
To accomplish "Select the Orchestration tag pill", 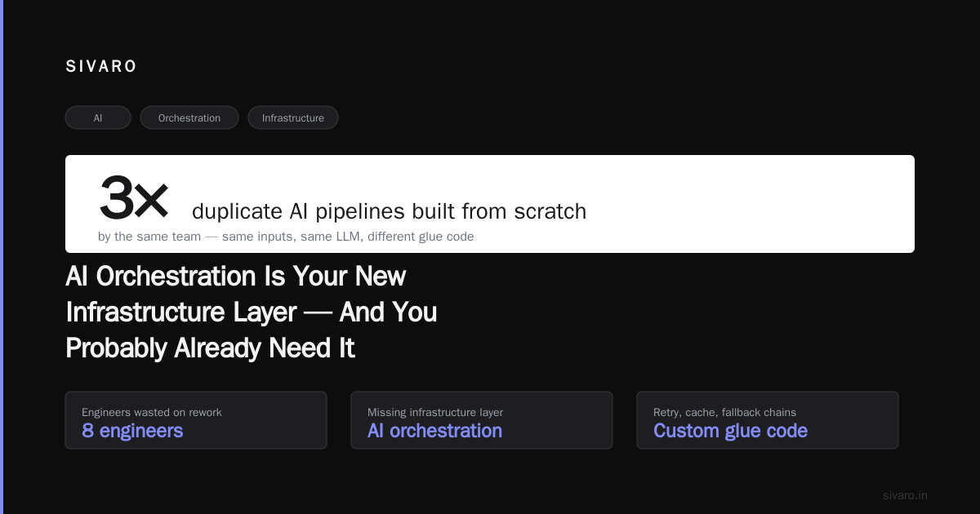I will [x=189, y=117].
